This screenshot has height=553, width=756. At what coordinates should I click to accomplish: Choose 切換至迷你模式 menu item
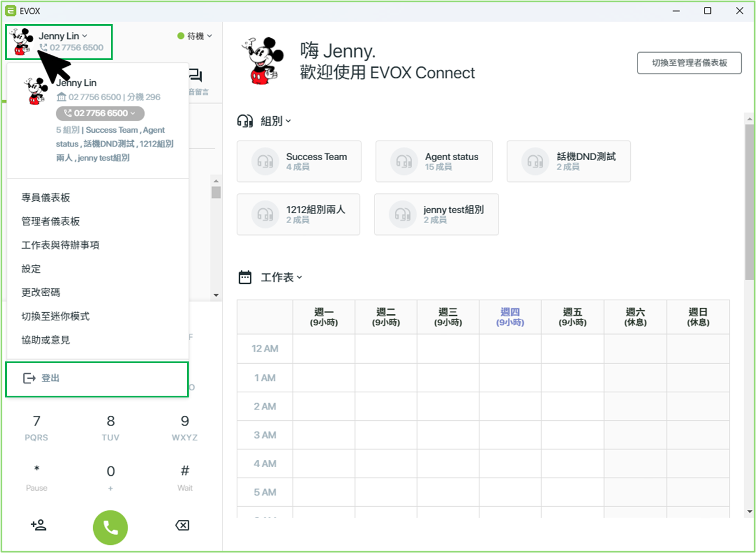pyautogui.click(x=55, y=316)
